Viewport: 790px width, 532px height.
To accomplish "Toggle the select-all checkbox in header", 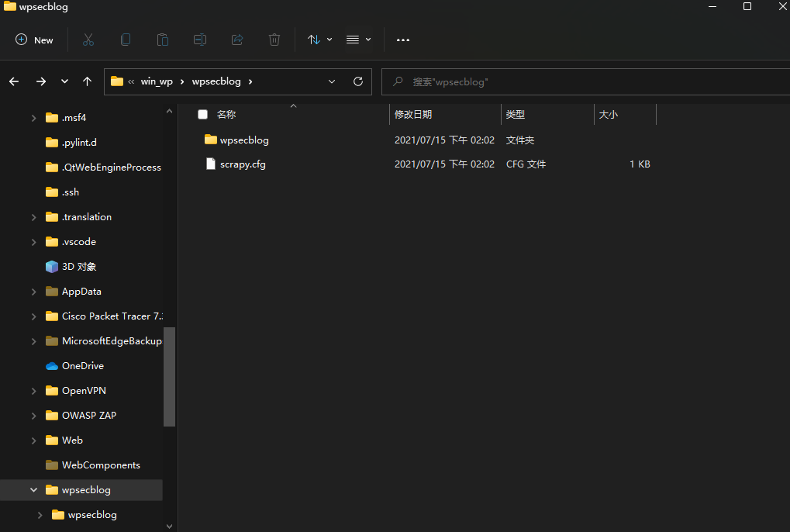I will point(202,114).
